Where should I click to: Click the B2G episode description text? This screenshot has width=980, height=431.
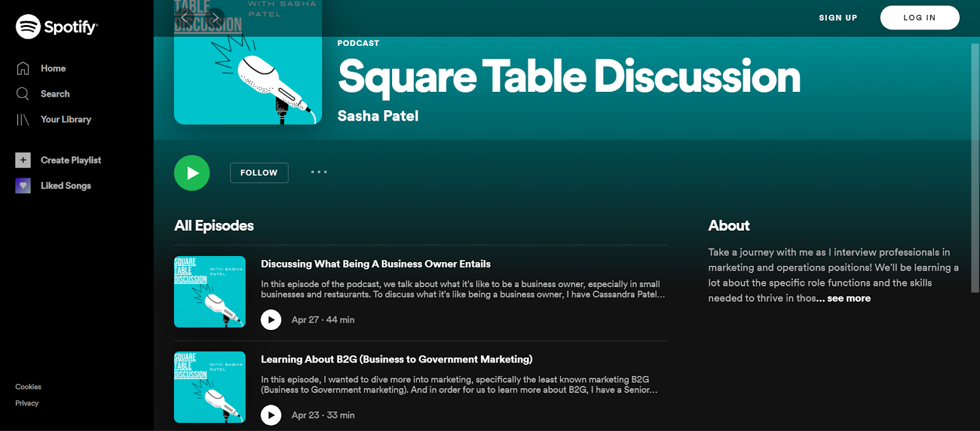coord(459,384)
